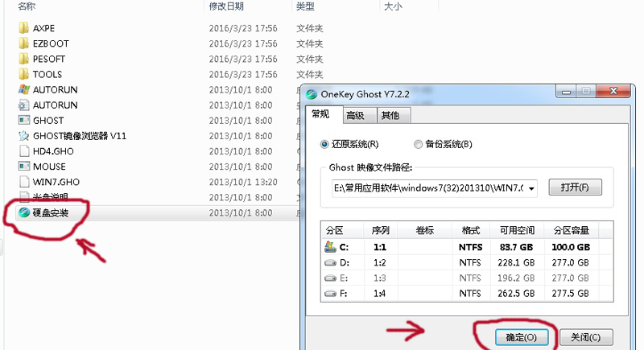
Task: Select the AXPE folder icon
Action: [24, 28]
